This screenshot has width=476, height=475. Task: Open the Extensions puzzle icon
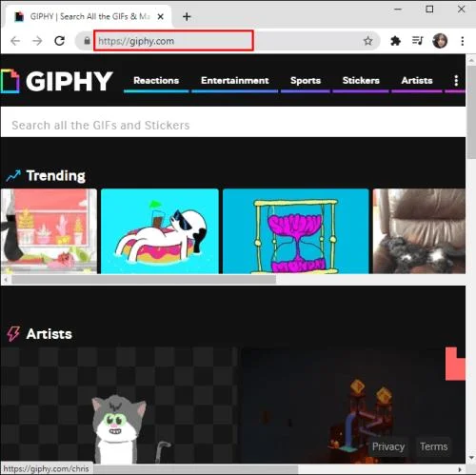point(395,41)
